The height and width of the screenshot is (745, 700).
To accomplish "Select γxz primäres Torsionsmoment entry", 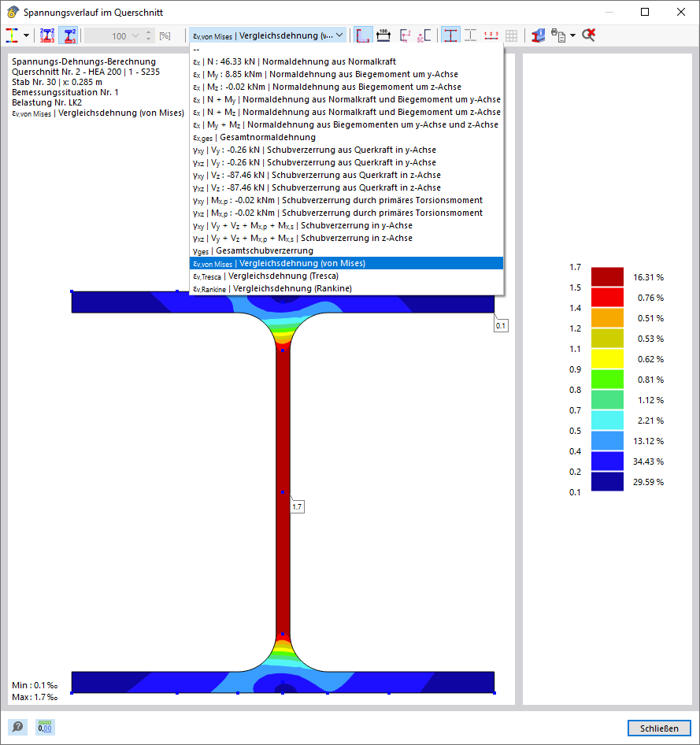I will coord(346,213).
